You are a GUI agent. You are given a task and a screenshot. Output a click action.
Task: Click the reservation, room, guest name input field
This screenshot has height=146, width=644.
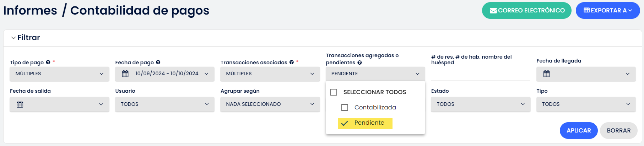point(481,74)
